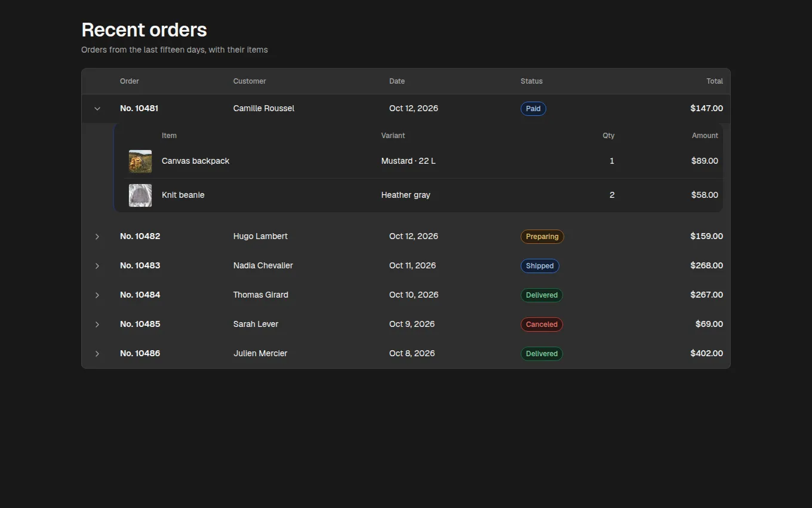The width and height of the screenshot is (812, 508).
Task: Click the $58.00 item amount
Action: tap(705, 195)
